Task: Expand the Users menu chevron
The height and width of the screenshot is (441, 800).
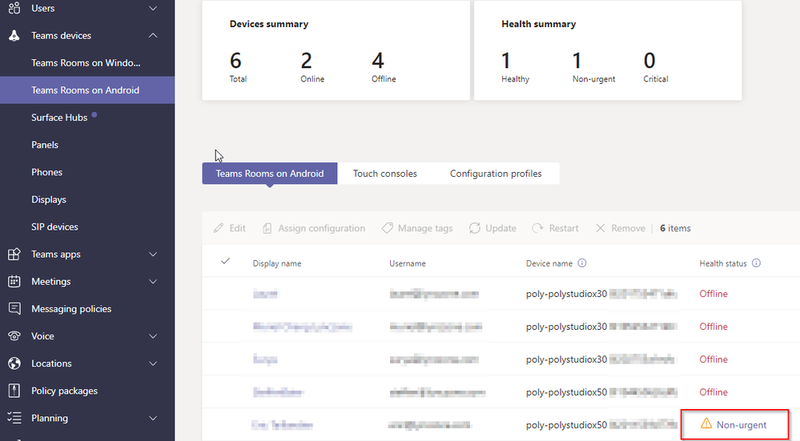Action: coord(153,8)
